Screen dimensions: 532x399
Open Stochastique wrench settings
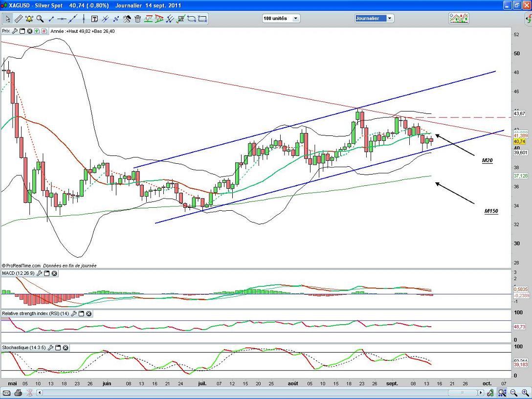click(50, 348)
